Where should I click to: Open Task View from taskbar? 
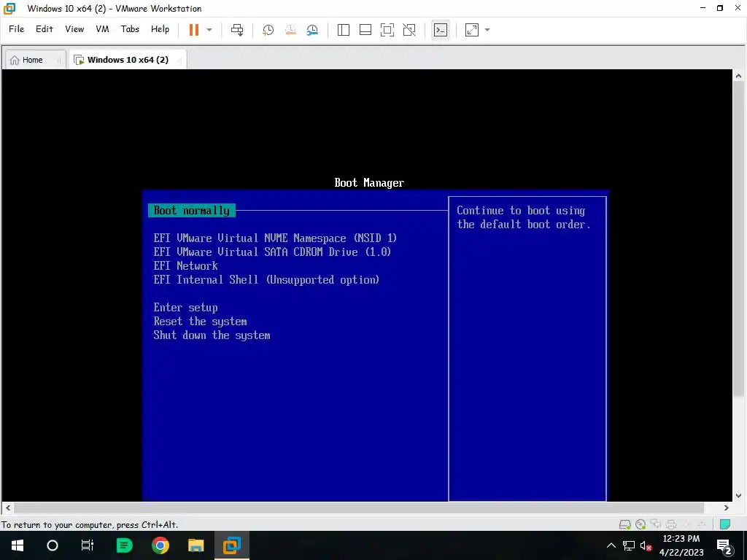pyautogui.click(x=88, y=545)
